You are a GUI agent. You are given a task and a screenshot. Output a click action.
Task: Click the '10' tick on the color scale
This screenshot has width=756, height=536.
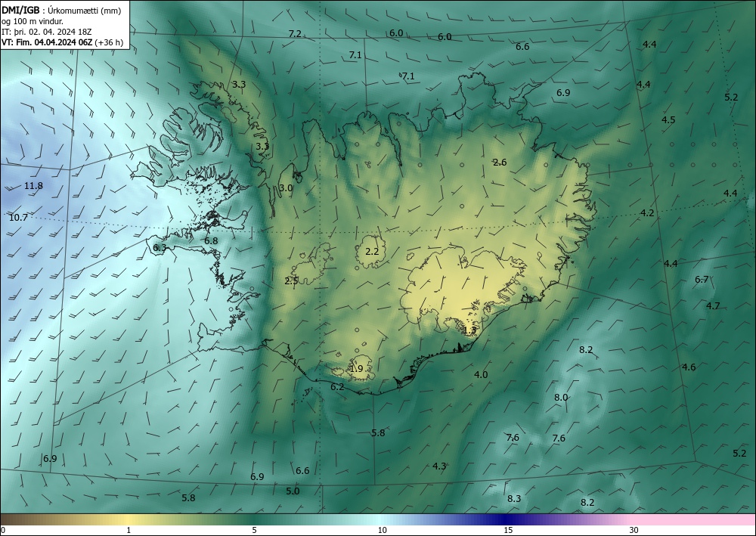tap(383, 531)
